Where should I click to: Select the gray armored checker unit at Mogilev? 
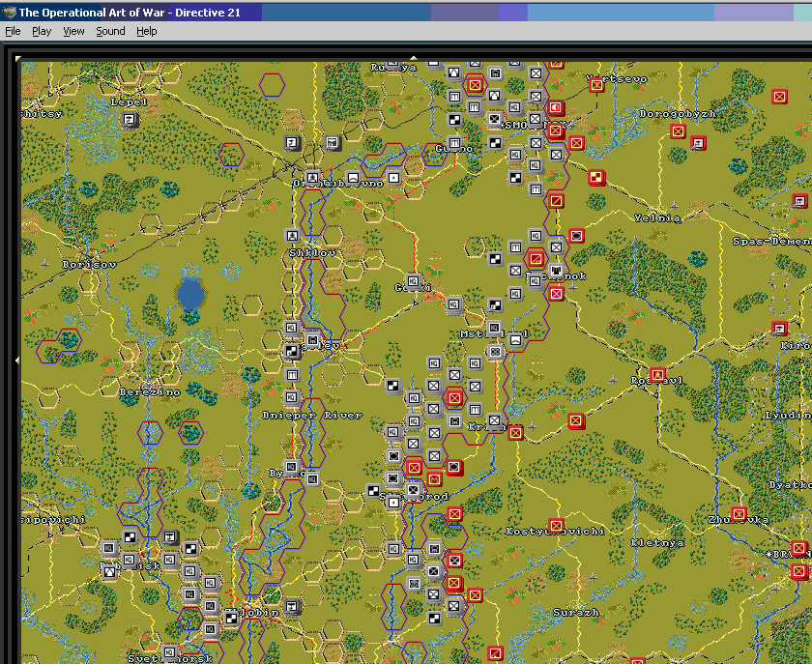292,351
